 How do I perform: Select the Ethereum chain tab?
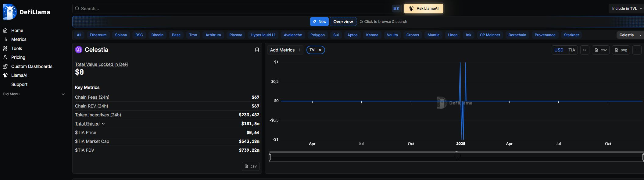(98, 35)
